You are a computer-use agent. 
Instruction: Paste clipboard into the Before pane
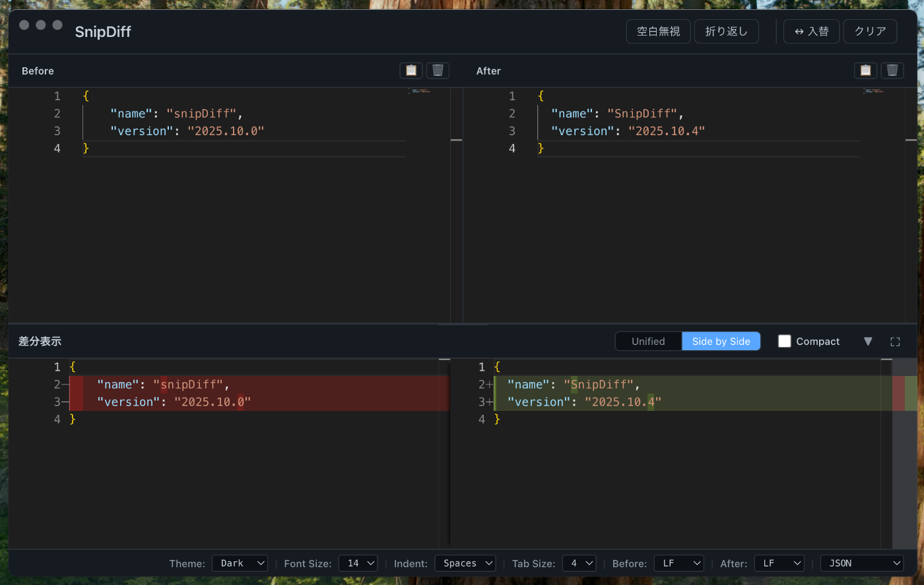coord(411,71)
